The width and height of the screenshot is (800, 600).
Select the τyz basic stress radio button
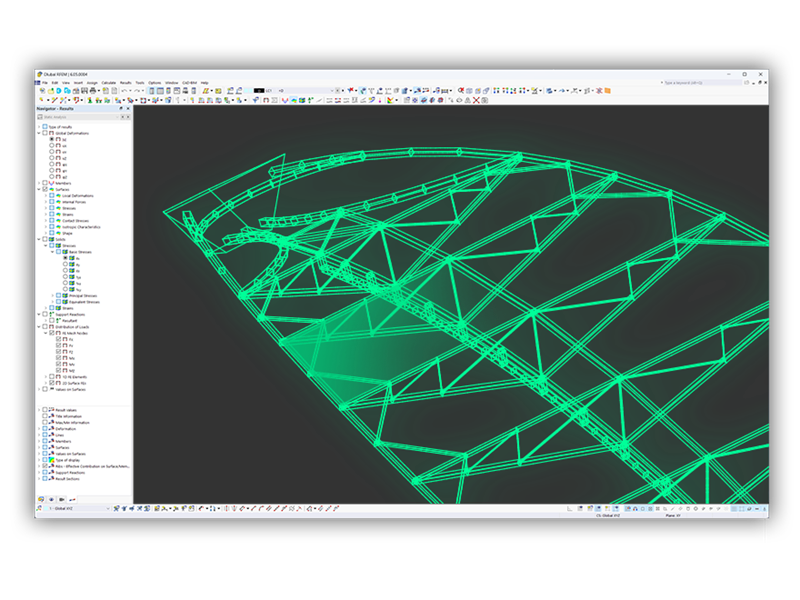[x=65, y=277]
